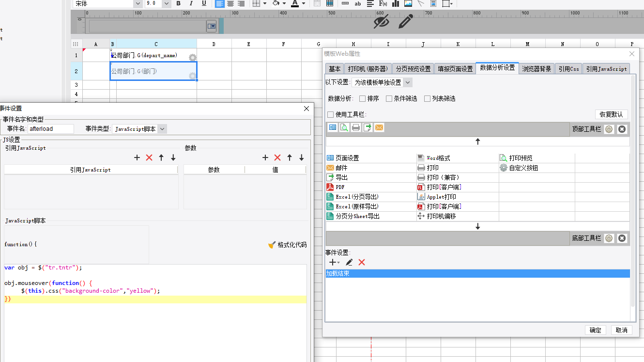Enable the 排序 checkbox
The image size is (644, 362).
point(363,99)
